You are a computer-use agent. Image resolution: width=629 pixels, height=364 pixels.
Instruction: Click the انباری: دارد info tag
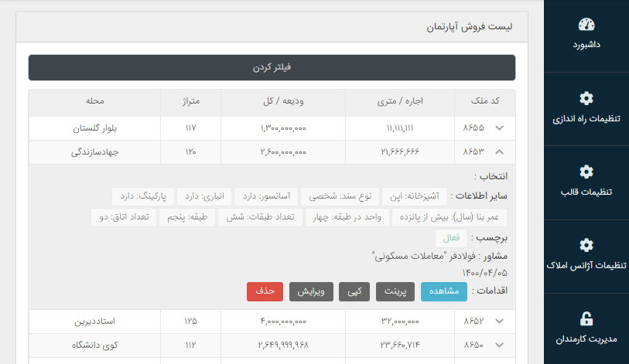coord(204,196)
